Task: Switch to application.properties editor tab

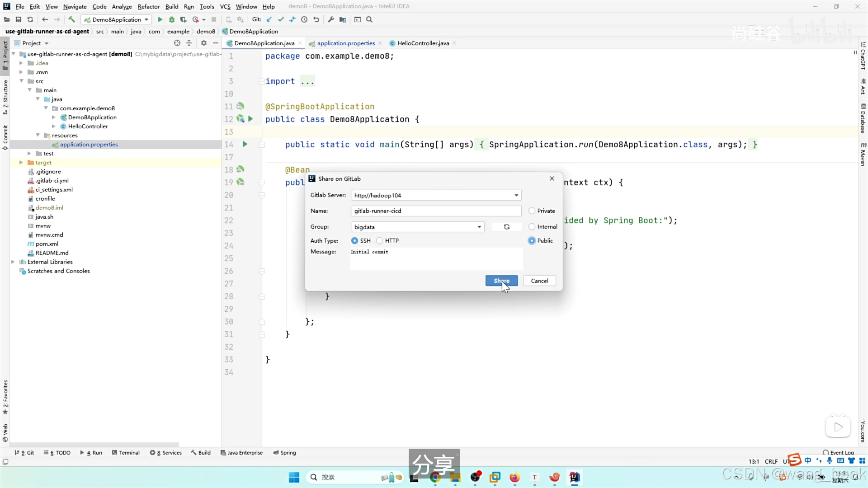Action: (x=346, y=43)
